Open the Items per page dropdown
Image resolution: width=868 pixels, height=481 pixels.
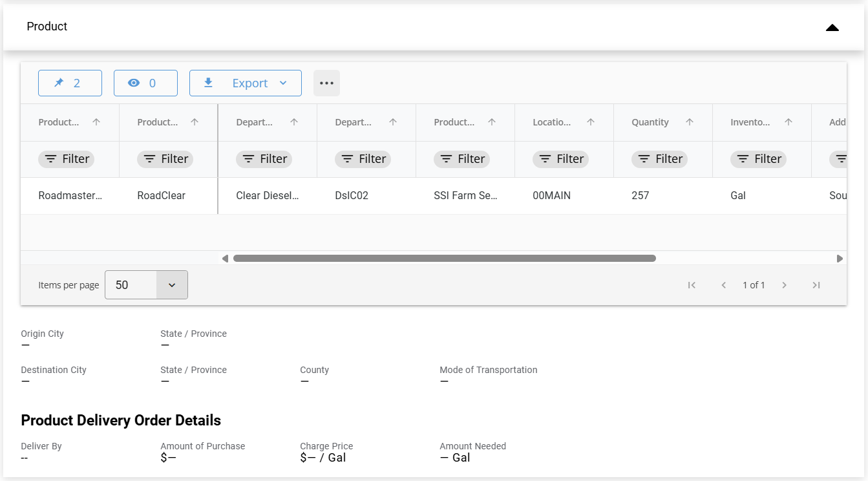tap(146, 285)
